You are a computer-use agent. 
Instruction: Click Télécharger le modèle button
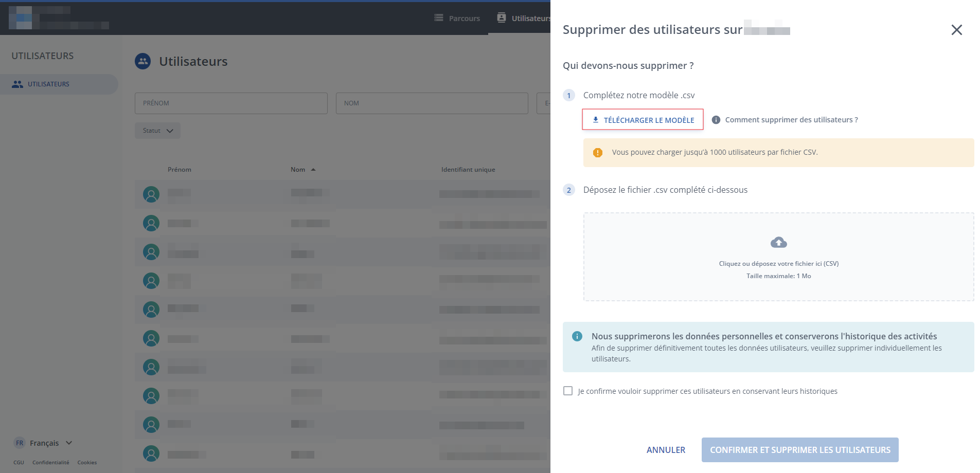(643, 120)
